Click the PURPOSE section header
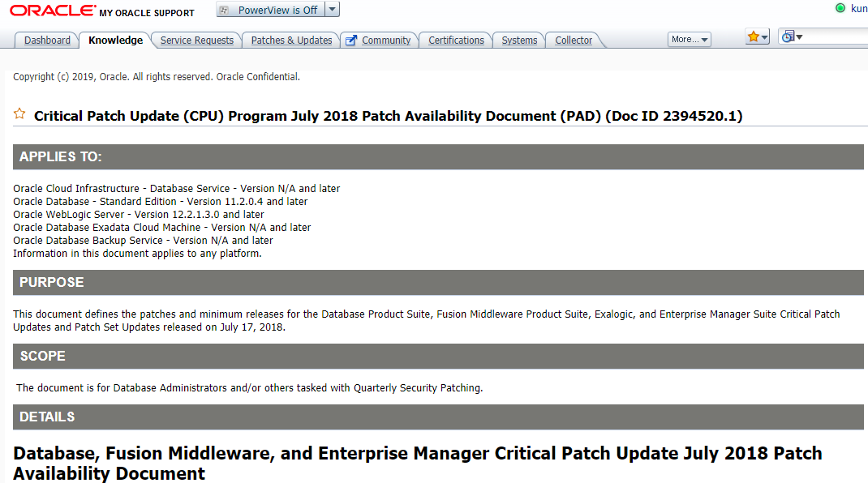The height and width of the screenshot is (483, 868). point(438,283)
